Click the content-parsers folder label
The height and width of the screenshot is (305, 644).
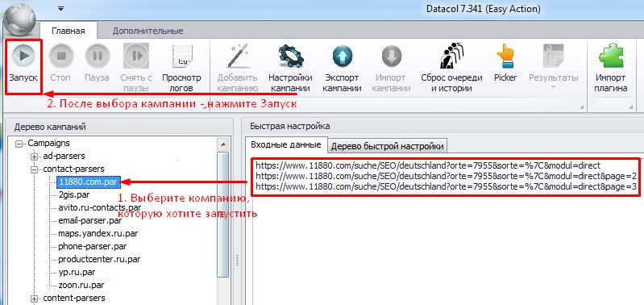pos(74,298)
